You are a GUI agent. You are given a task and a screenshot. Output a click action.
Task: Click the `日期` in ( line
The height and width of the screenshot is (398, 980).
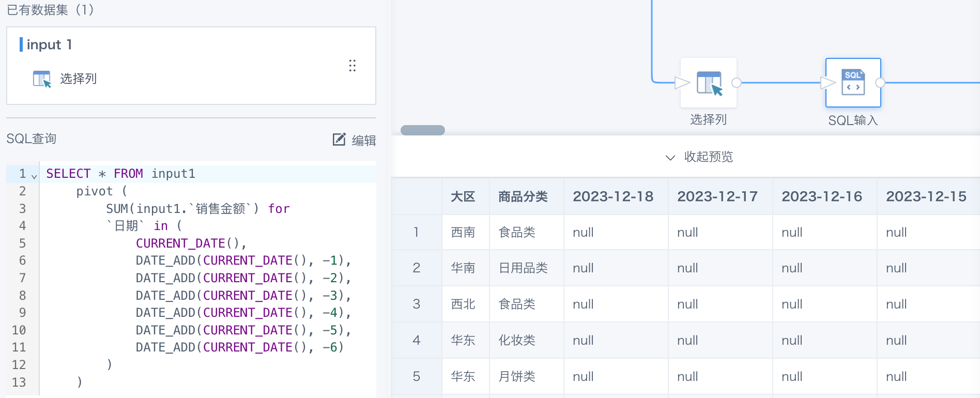tap(144, 226)
